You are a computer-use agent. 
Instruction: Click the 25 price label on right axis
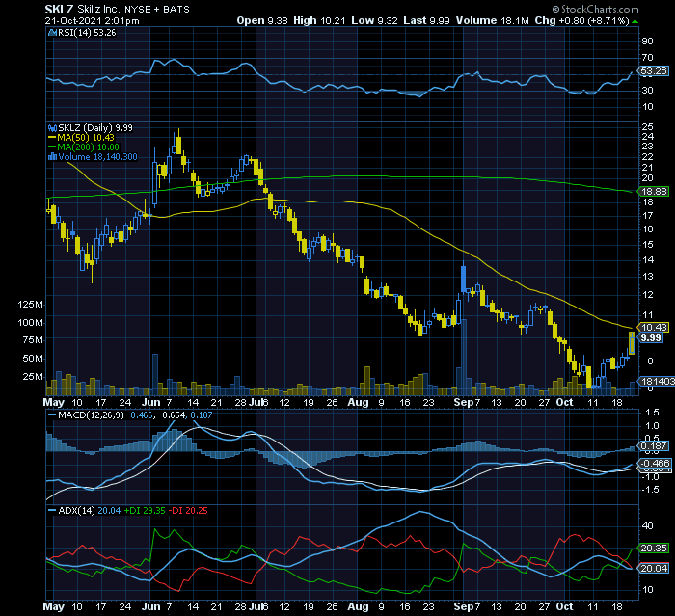tap(647, 127)
